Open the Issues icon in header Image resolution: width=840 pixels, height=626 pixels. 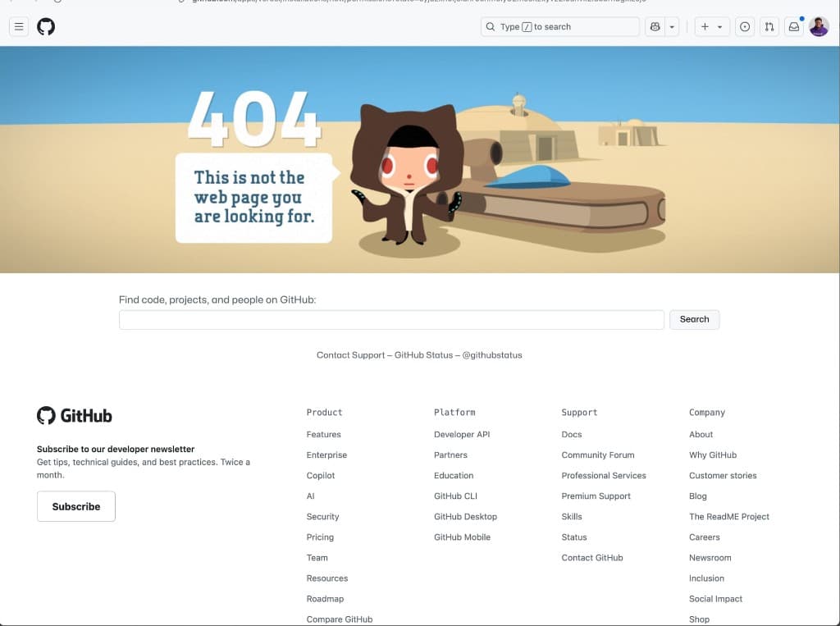coord(745,27)
